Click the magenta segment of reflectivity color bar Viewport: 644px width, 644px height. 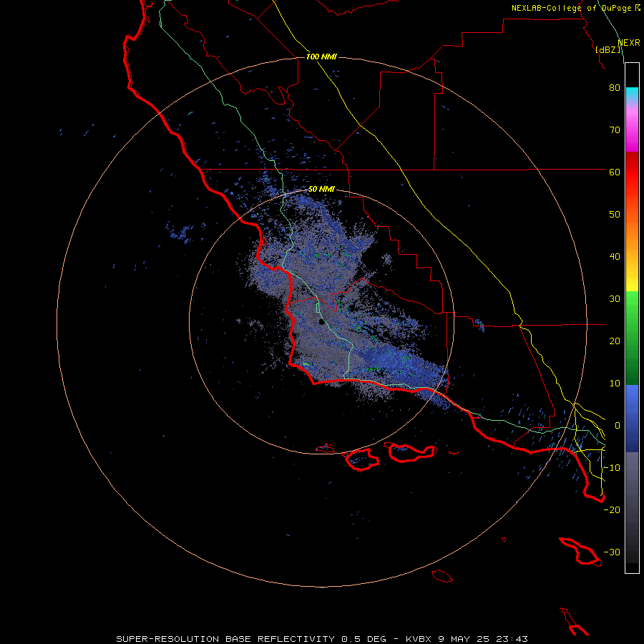tap(632, 132)
